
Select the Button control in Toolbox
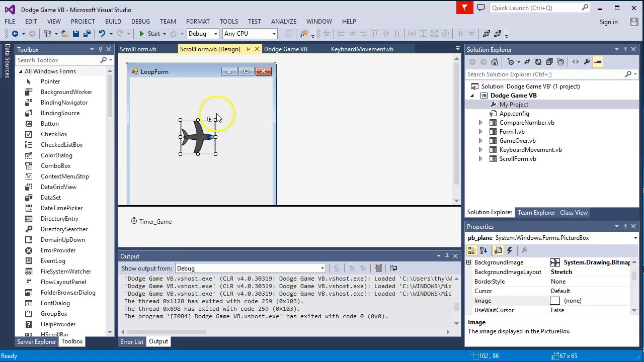[49, 124]
